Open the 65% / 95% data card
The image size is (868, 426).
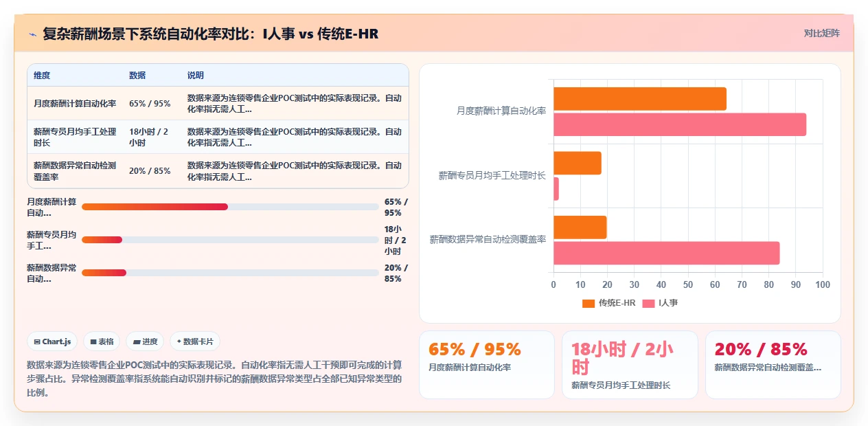coord(487,365)
